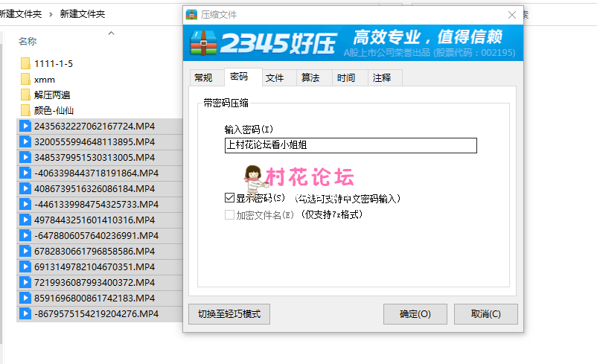Uncheck the 显示密码 checkbox

229,197
